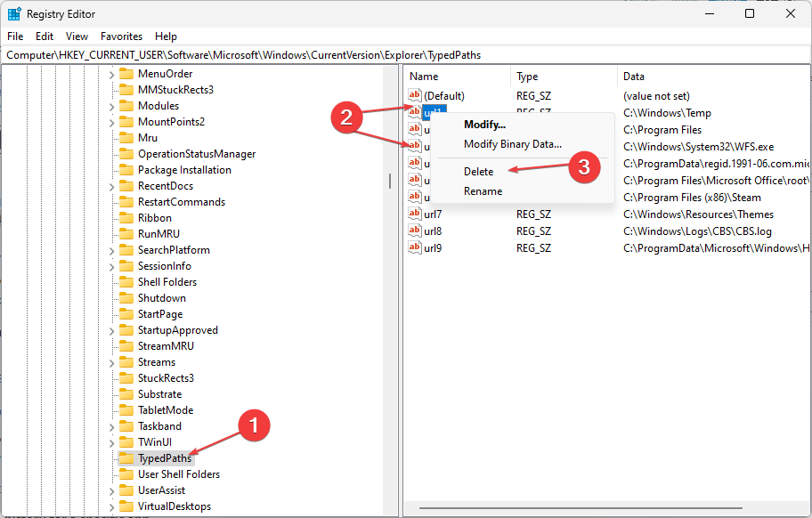
Task: Open the Favorites menu
Action: (121, 36)
